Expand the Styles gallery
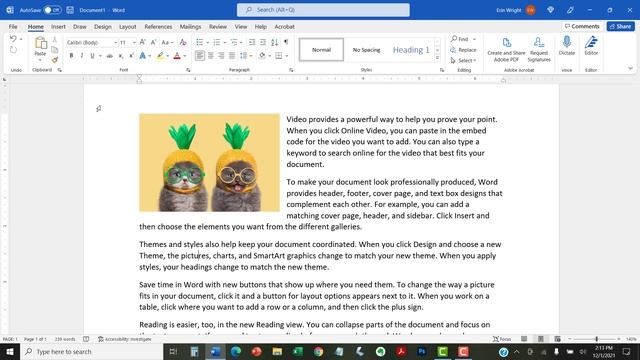 coord(438,58)
